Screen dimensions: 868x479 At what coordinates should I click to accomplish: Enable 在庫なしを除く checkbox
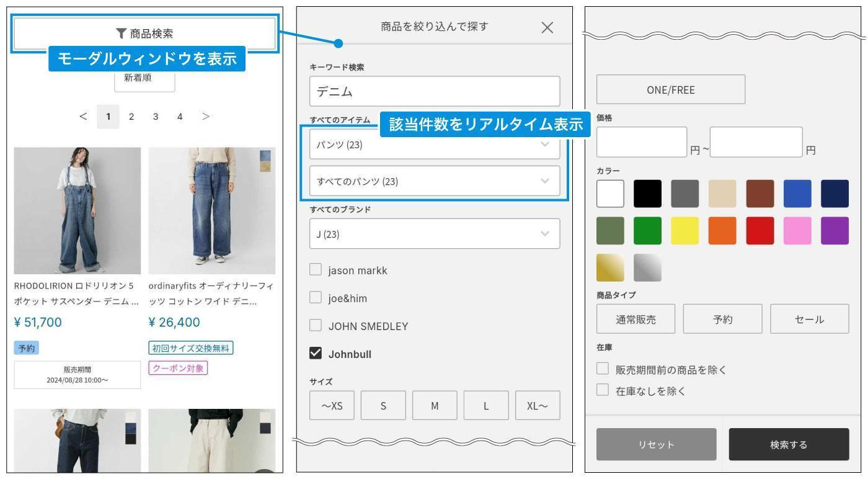602,391
